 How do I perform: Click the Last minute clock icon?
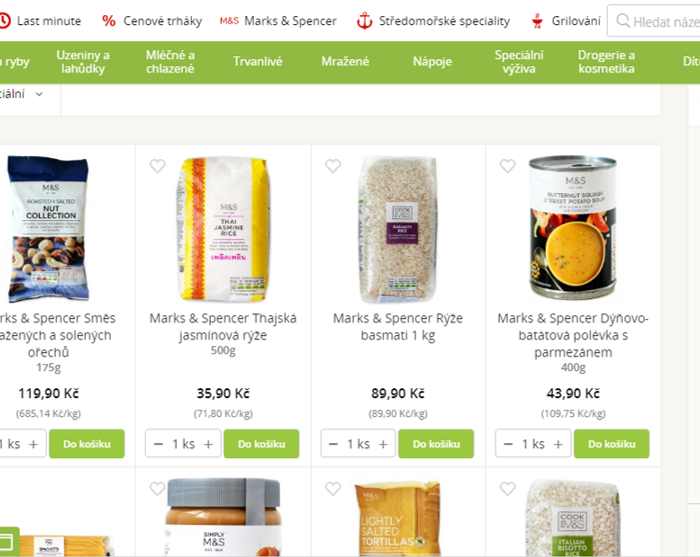[x=4, y=21]
